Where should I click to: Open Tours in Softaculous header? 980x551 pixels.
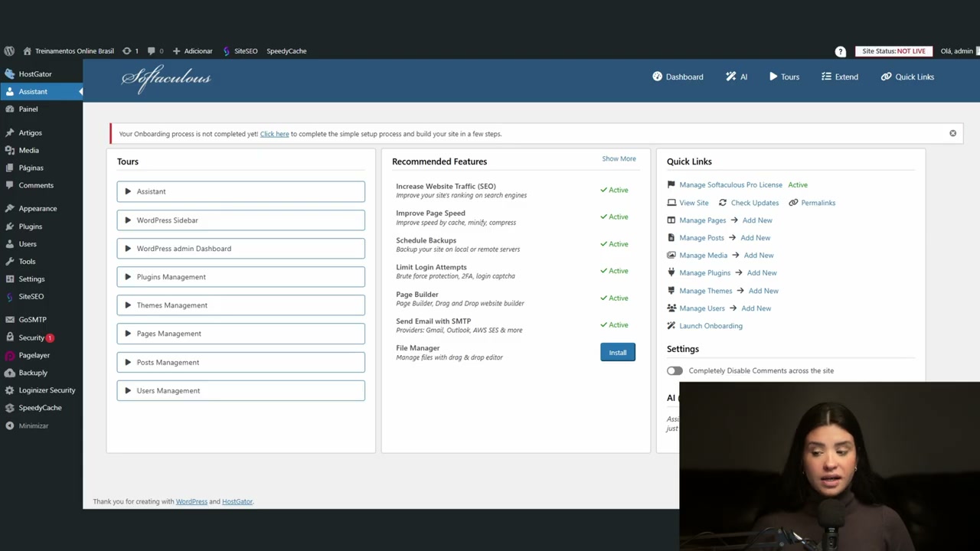(784, 77)
